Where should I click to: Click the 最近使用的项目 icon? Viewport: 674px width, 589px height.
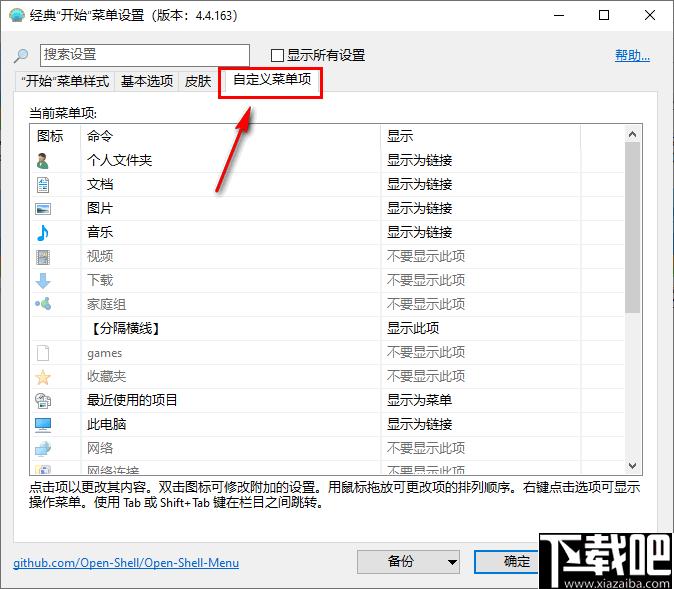click(43, 401)
